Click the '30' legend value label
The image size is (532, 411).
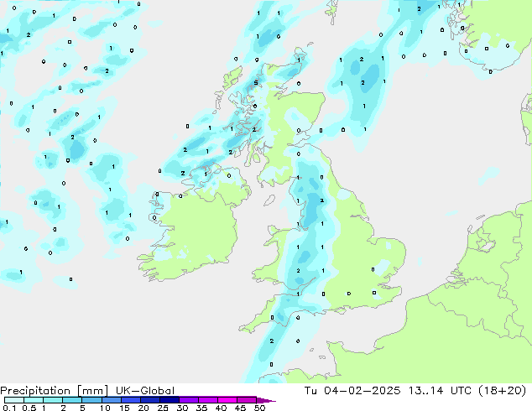[182, 408]
